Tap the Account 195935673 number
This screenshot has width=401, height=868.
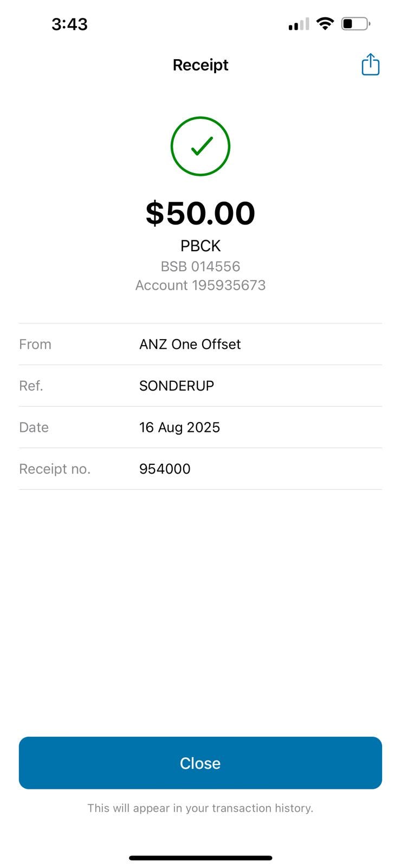pyautogui.click(x=200, y=285)
